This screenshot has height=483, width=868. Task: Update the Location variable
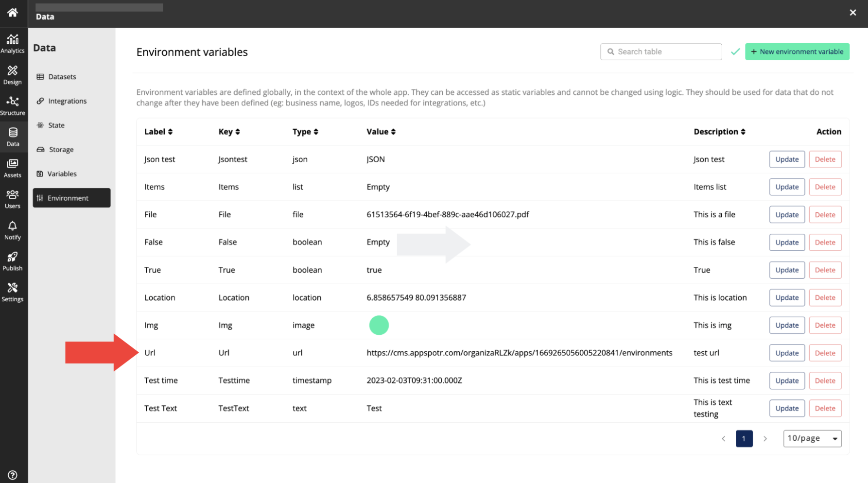pos(787,298)
